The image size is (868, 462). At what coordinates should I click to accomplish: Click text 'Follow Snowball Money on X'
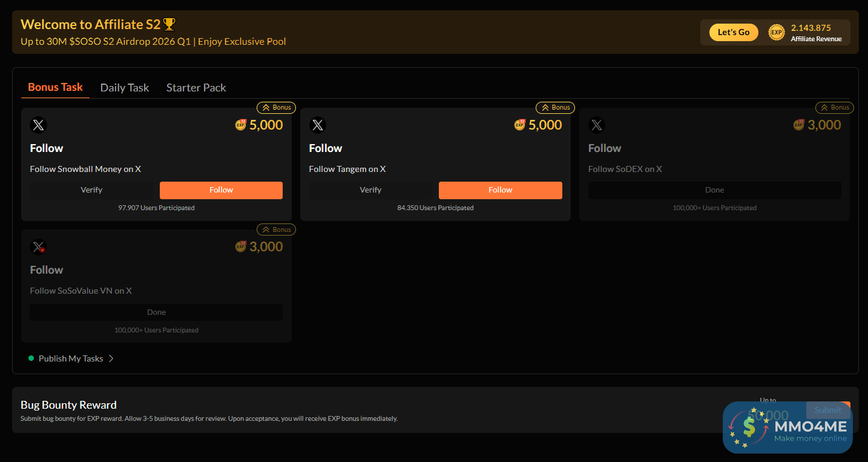click(x=85, y=169)
